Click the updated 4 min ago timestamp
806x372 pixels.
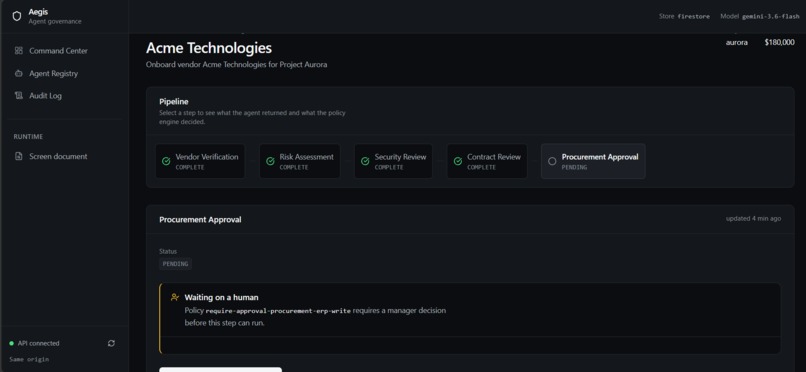click(754, 219)
